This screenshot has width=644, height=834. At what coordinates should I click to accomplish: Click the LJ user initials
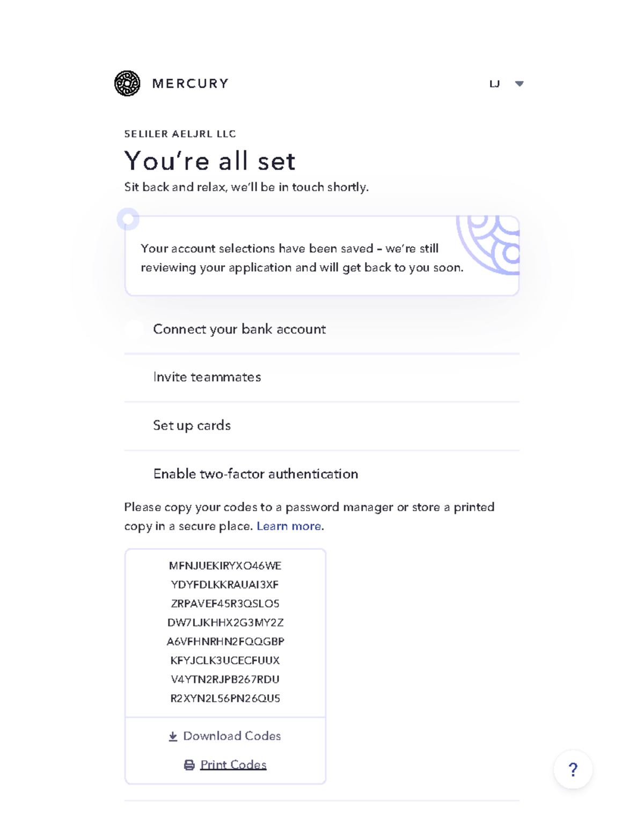(x=494, y=84)
